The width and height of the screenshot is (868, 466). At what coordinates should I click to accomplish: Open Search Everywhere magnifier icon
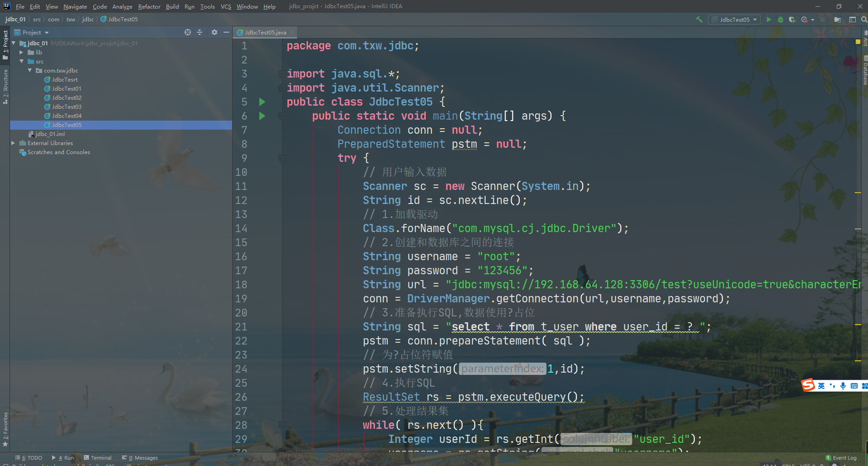coord(864,19)
